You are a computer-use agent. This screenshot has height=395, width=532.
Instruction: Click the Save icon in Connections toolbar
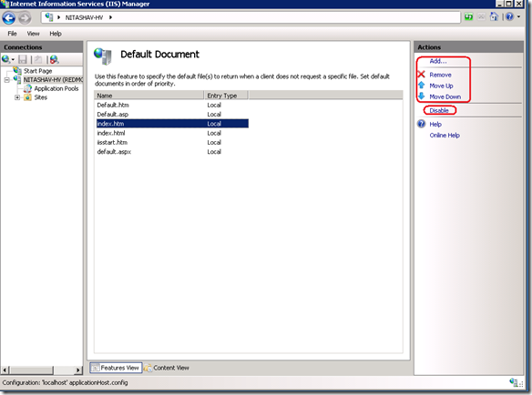pyautogui.click(x=23, y=60)
